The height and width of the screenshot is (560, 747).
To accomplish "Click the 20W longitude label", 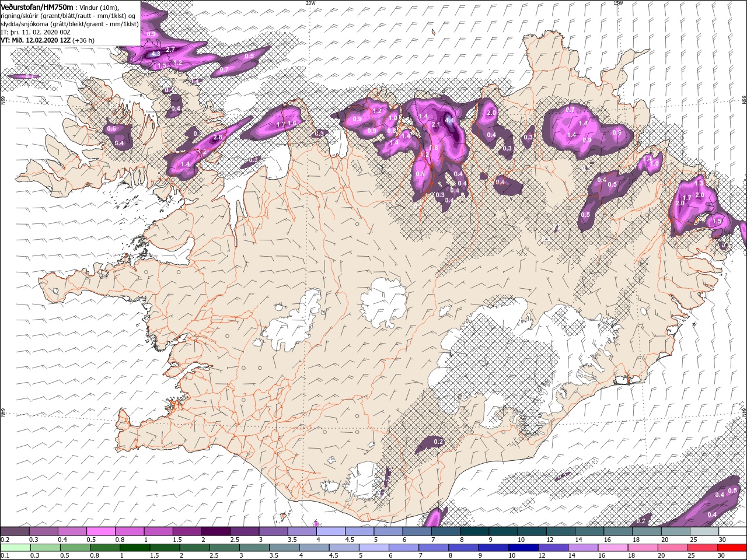I will coord(310,3).
